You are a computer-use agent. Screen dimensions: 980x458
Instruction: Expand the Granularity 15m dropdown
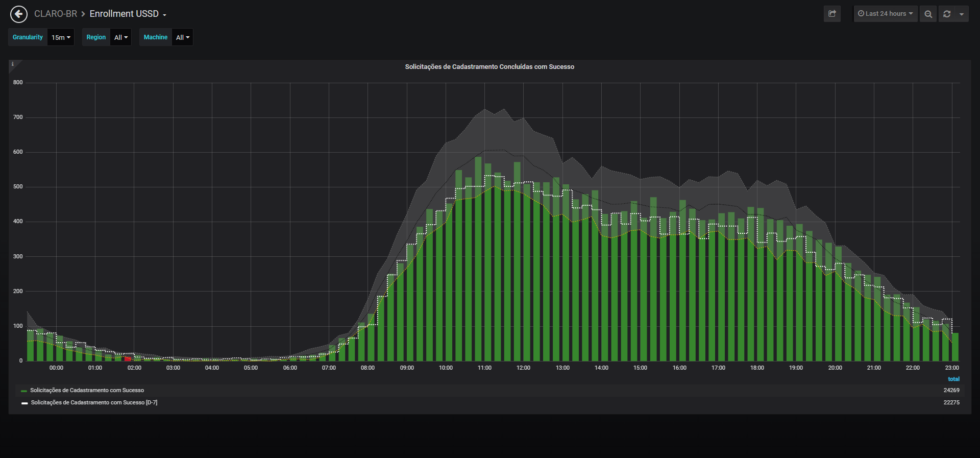pos(61,37)
